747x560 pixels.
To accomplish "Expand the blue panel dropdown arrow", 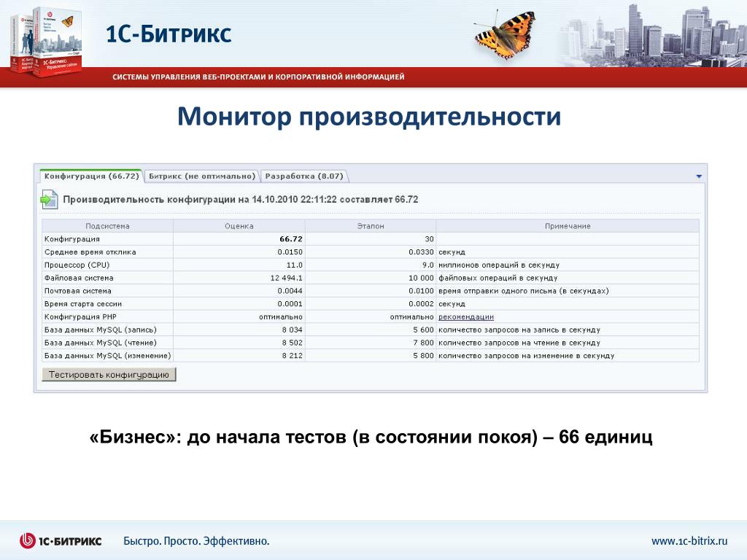I will pyautogui.click(x=699, y=176).
